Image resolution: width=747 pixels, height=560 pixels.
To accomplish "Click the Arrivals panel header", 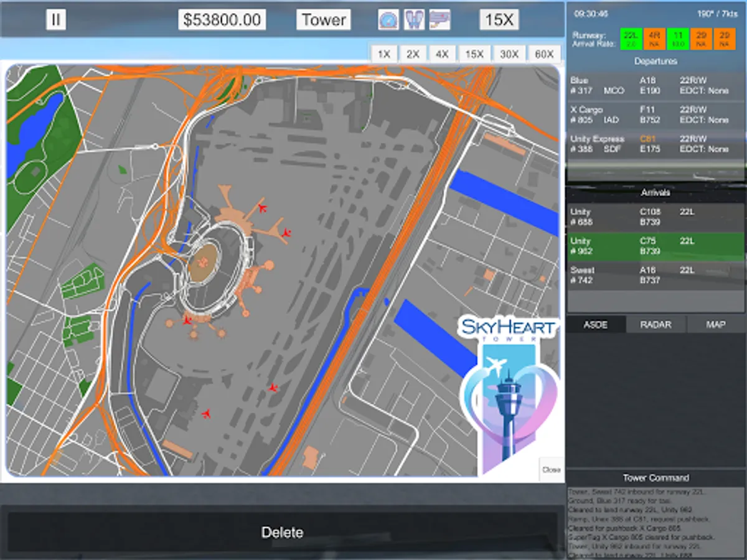I will pos(655,193).
